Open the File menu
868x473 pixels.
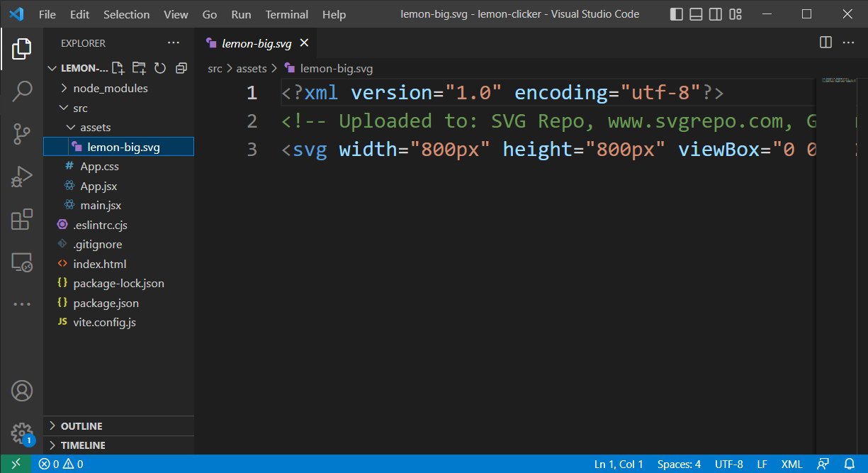tap(47, 14)
